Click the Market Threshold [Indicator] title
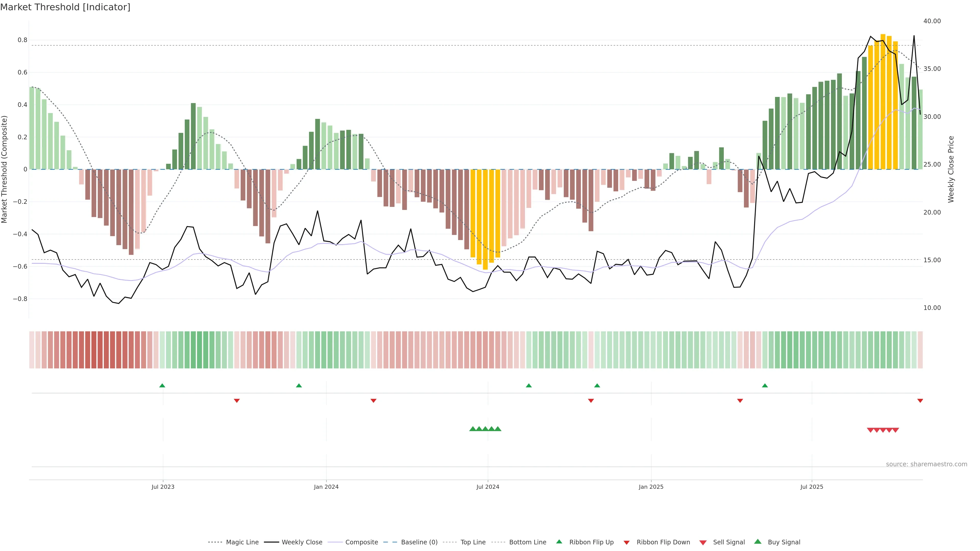980x551 pixels. coord(65,7)
